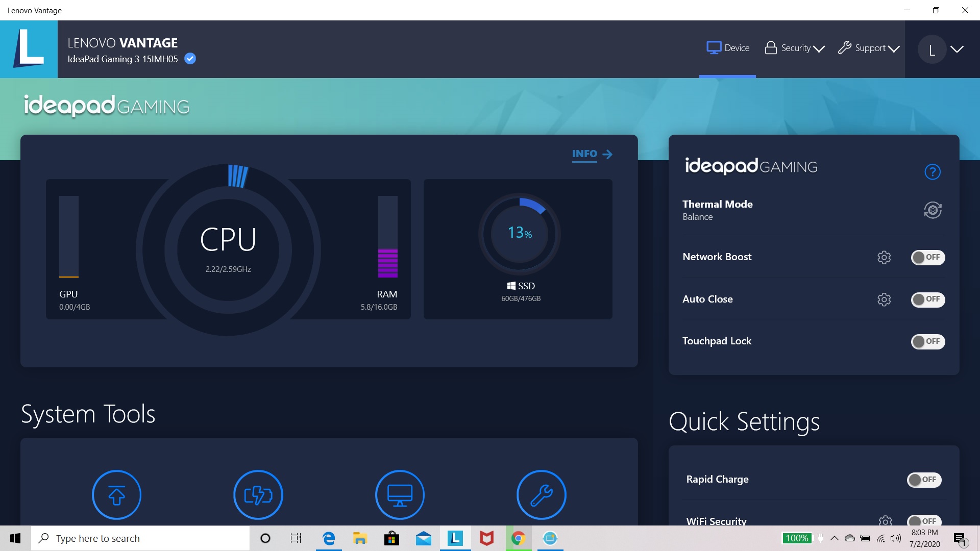Click the SSD 60GB/476GB label
Screen dimensions: 980x551
521,298
